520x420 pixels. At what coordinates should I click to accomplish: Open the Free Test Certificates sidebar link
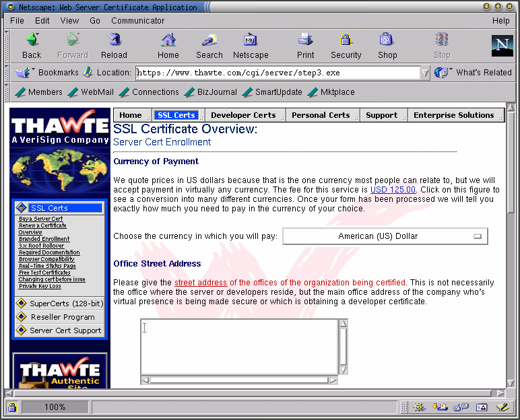tap(44, 273)
